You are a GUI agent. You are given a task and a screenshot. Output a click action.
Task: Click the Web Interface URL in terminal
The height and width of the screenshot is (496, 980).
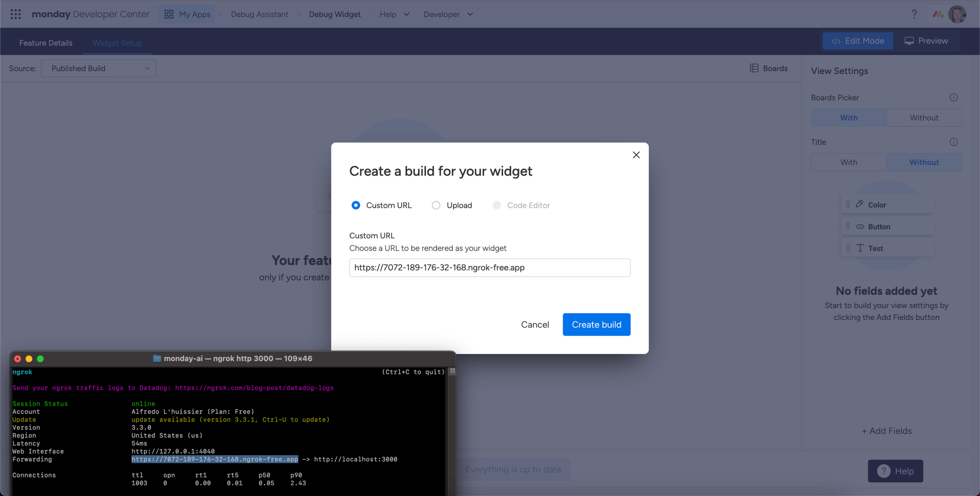(173, 451)
